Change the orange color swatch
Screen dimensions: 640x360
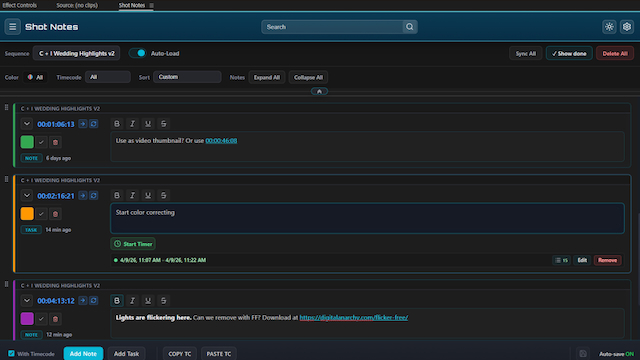[x=27, y=214]
